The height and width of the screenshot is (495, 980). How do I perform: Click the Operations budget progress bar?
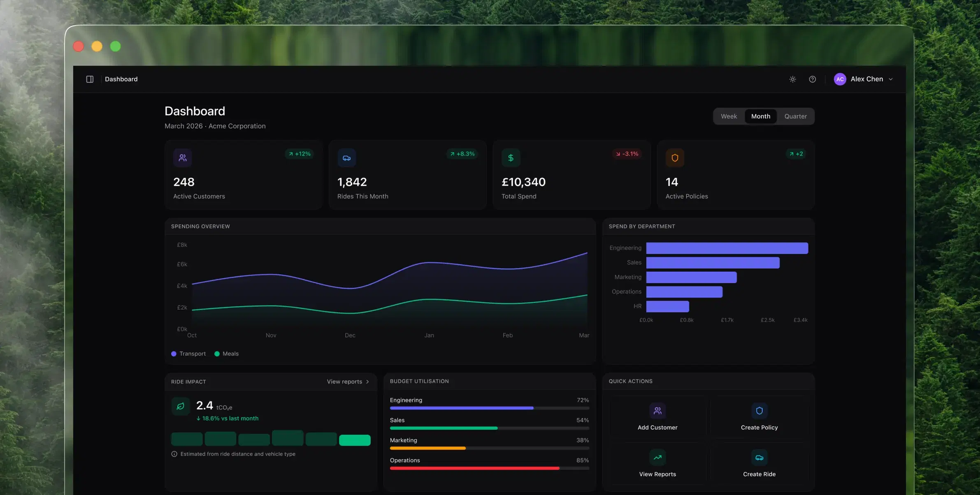click(490, 468)
